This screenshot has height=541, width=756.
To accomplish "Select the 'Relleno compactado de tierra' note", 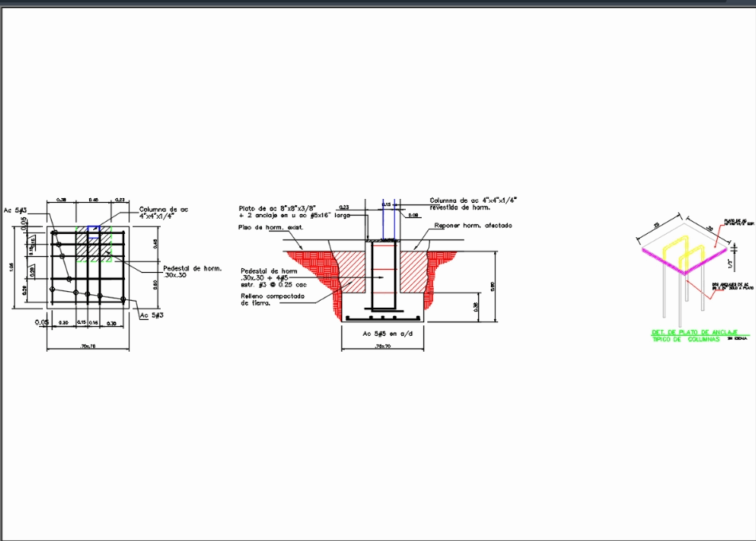I will 271,301.
